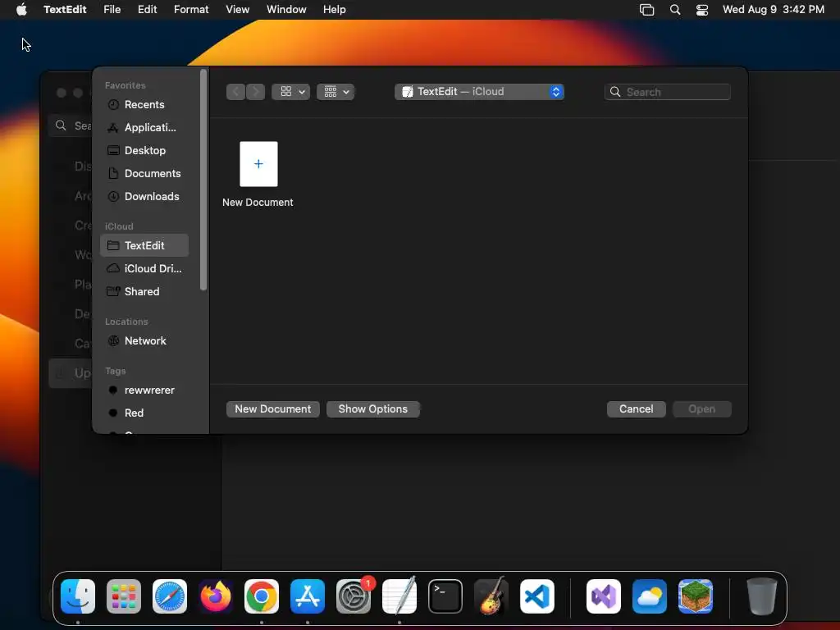Click the back navigation arrow

pyautogui.click(x=235, y=92)
